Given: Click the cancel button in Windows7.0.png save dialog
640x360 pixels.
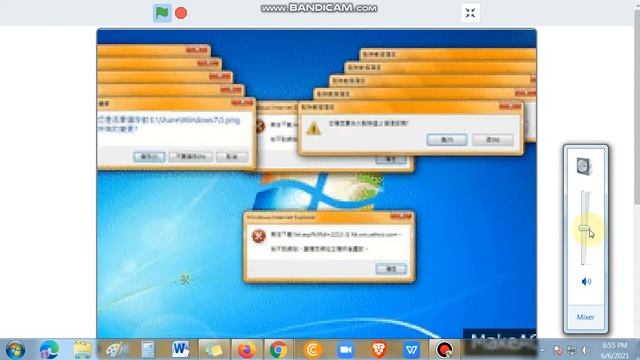Looking at the screenshot, I should coord(232,157).
